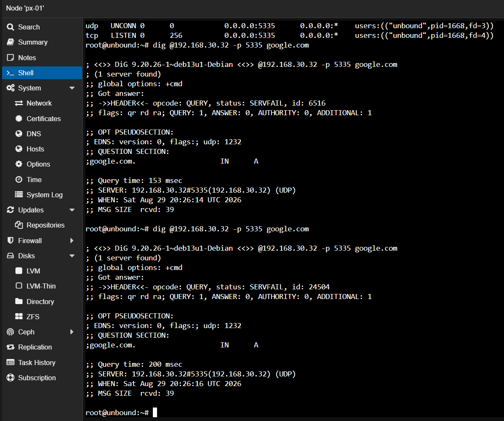Click the 'Query time: 200 msec' line
Viewport: 504px width, 421px height.
pos(134,364)
